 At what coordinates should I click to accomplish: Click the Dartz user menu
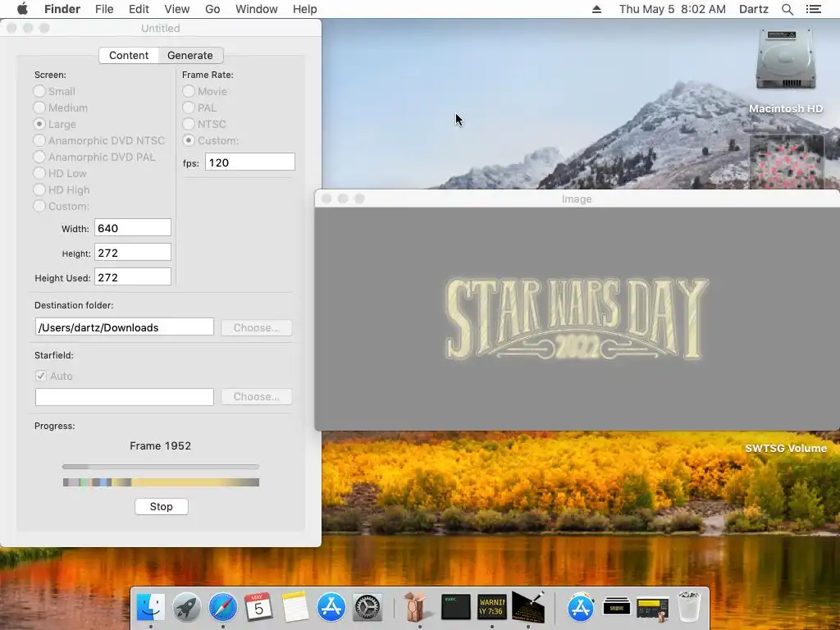point(754,9)
